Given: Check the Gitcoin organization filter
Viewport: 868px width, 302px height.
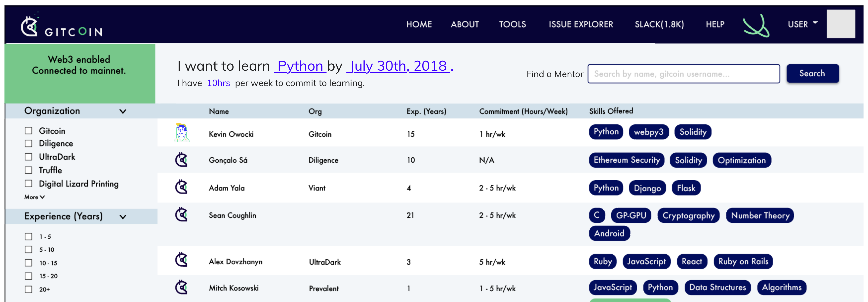Looking at the screenshot, I should [28, 131].
